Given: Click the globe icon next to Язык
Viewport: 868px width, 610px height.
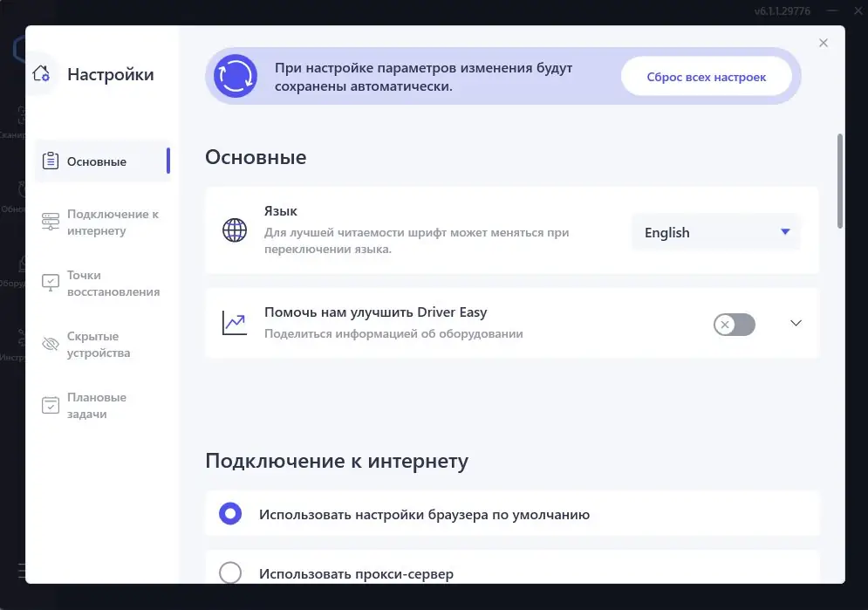Looking at the screenshot, I should (x=234, y=231).
